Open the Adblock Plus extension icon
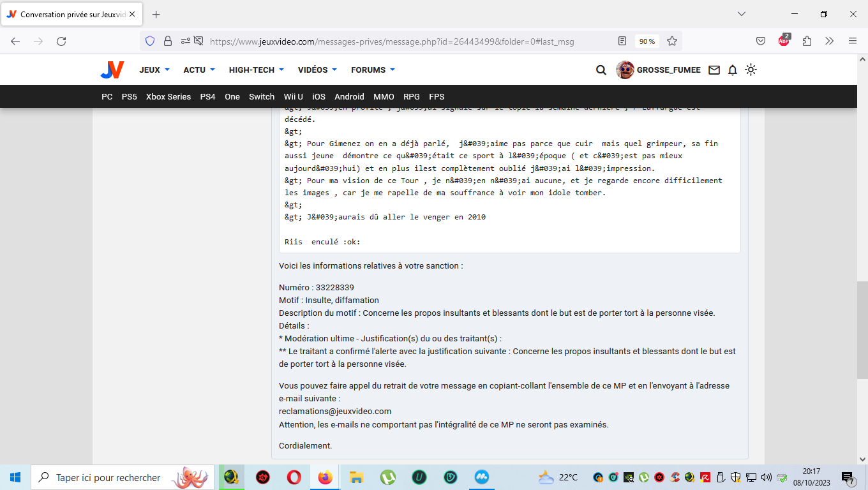 (x=784, y=41)
